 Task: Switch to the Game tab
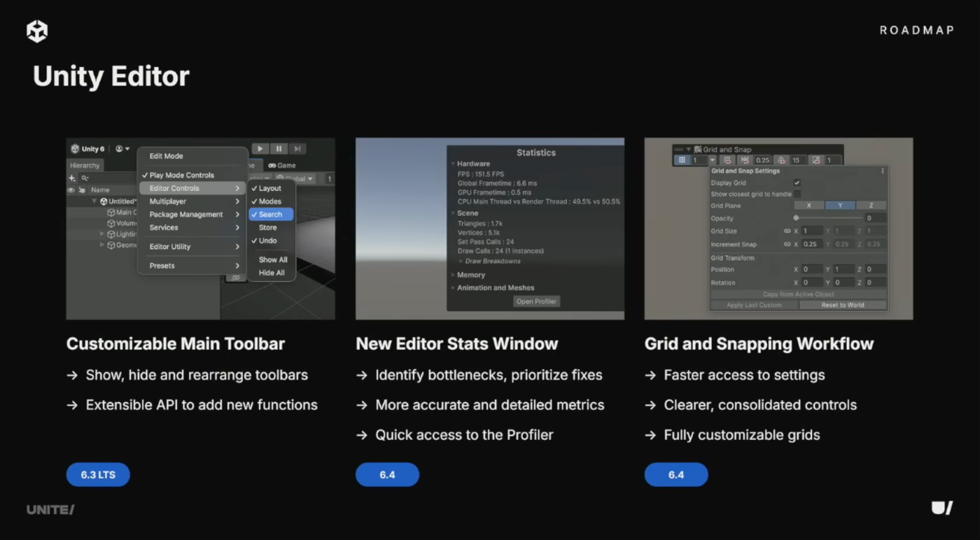282,166
